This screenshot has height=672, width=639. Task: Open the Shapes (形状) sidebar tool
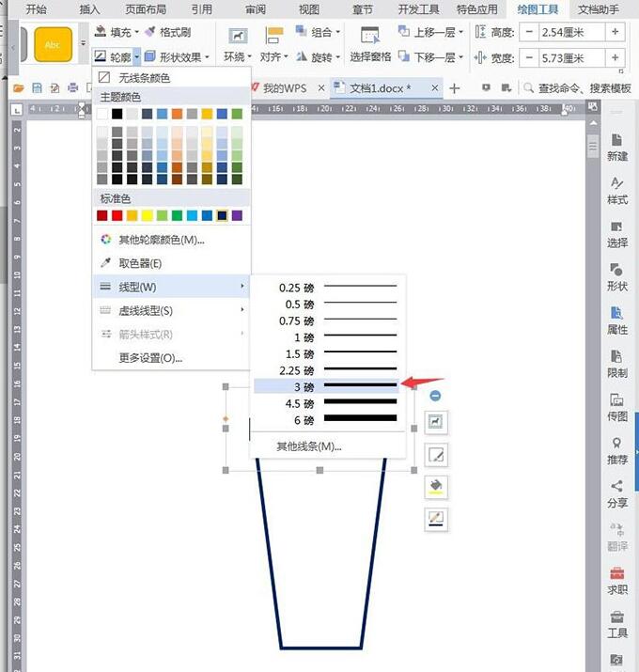tap(617, 277)
